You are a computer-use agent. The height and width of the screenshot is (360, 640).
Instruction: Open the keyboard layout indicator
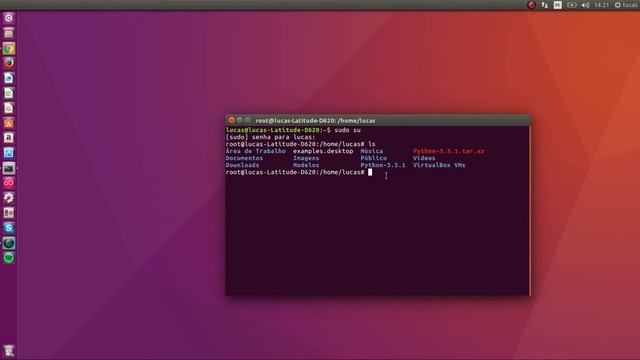pos(558,5)
